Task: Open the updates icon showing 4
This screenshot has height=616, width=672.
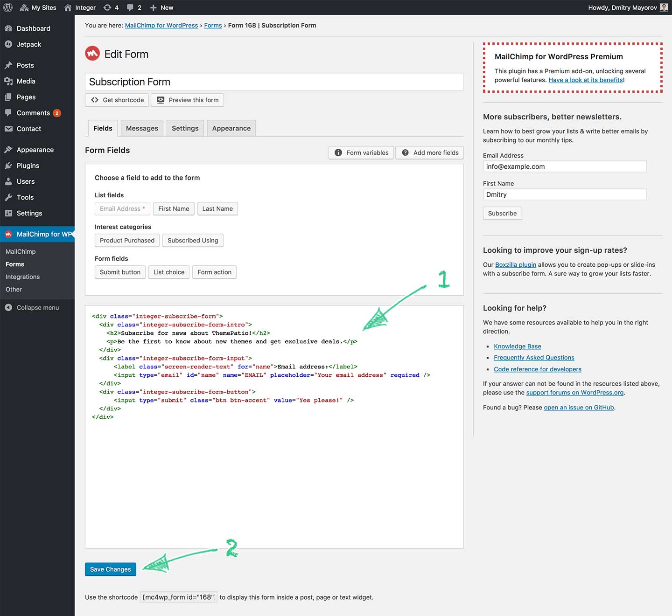Action: pos(107,7)
